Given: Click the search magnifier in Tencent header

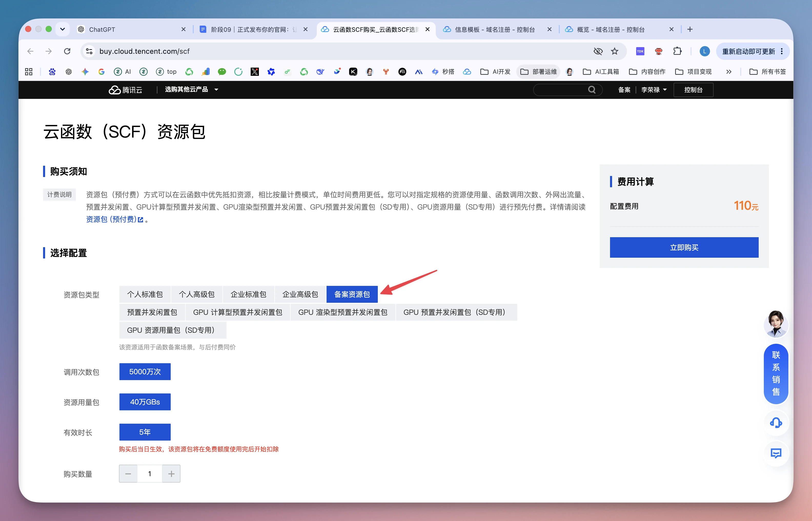Looking at the screenshot, I should [x=592, y=90].
